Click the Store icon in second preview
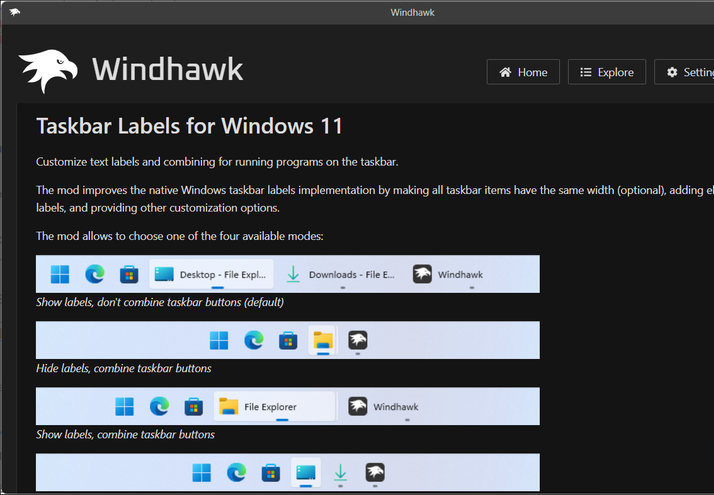 coord(288,341)
